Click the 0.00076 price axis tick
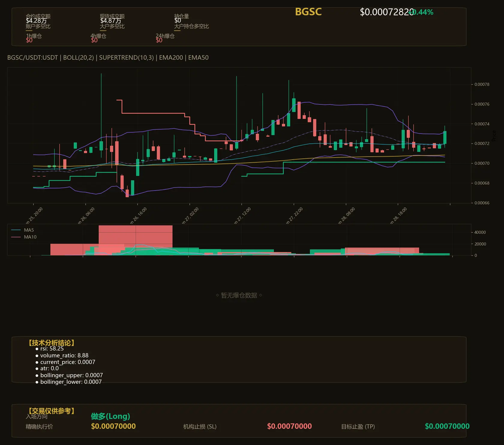This screenshot has height=445, width=504. (482, 104)
